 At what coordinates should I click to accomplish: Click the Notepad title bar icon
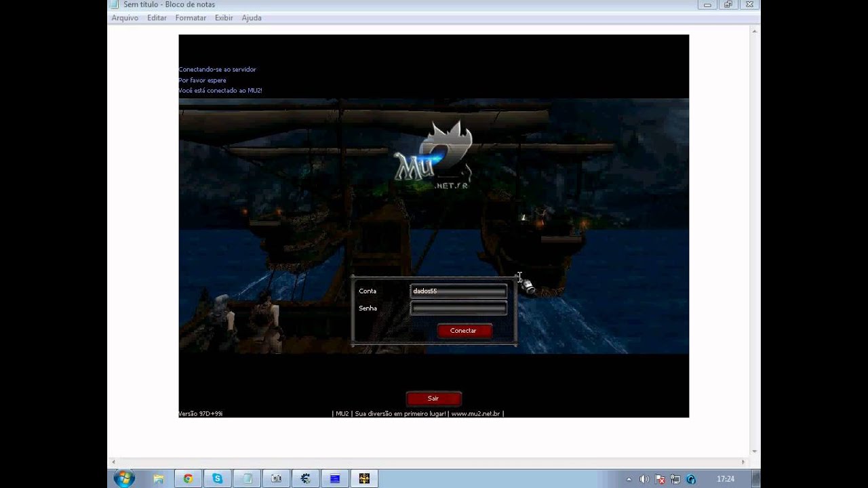(115, 4)
